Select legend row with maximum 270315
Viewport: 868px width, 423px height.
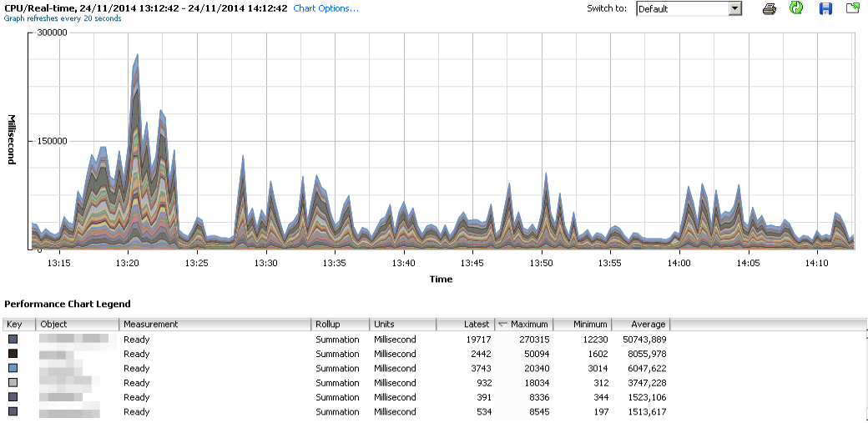click(334, 340)
